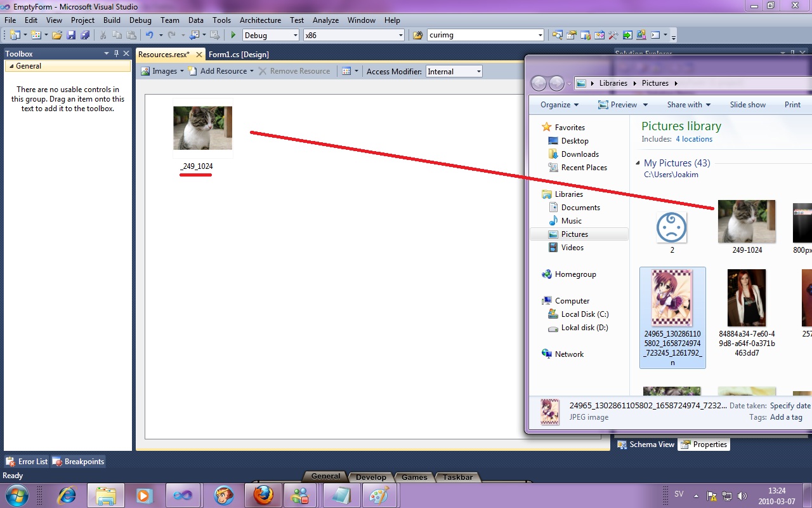
Task: Open Firefox from the taskbar
Action: pos(263,495)
